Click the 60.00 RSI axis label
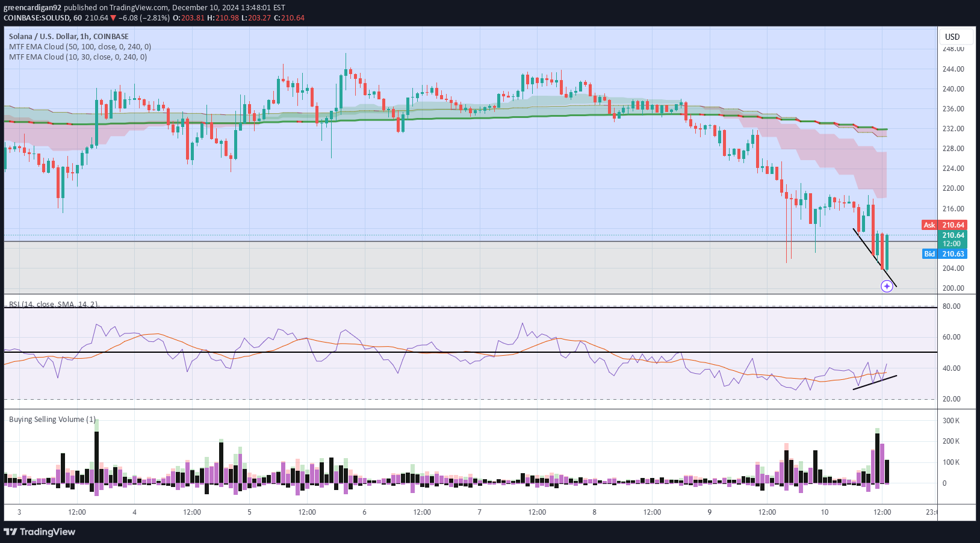The height and width of the screenshot is (543, 980). tap(952, 337)
